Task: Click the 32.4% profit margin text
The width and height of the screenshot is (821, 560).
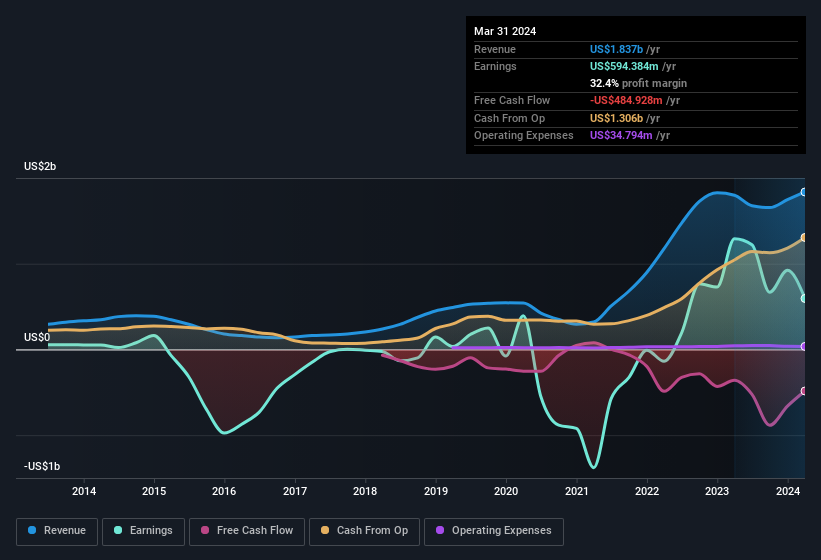Action: click(x=638, y=83)
